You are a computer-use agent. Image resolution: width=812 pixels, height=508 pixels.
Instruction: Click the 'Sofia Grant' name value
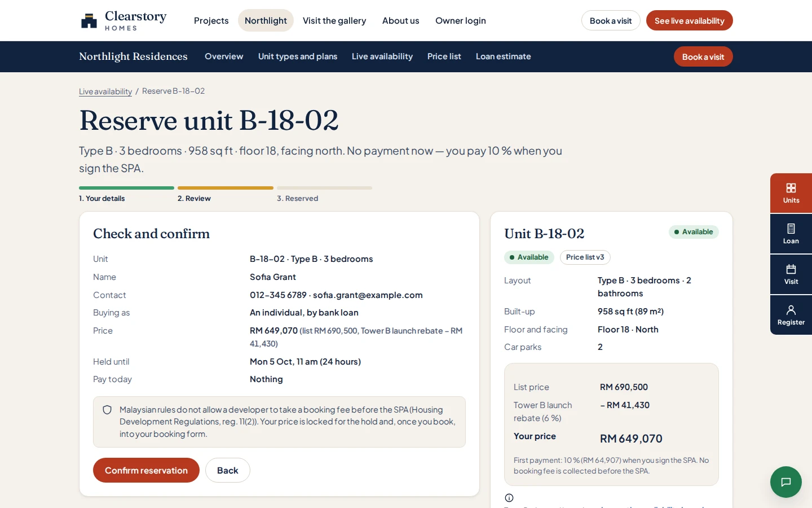[x=273, y=277]
